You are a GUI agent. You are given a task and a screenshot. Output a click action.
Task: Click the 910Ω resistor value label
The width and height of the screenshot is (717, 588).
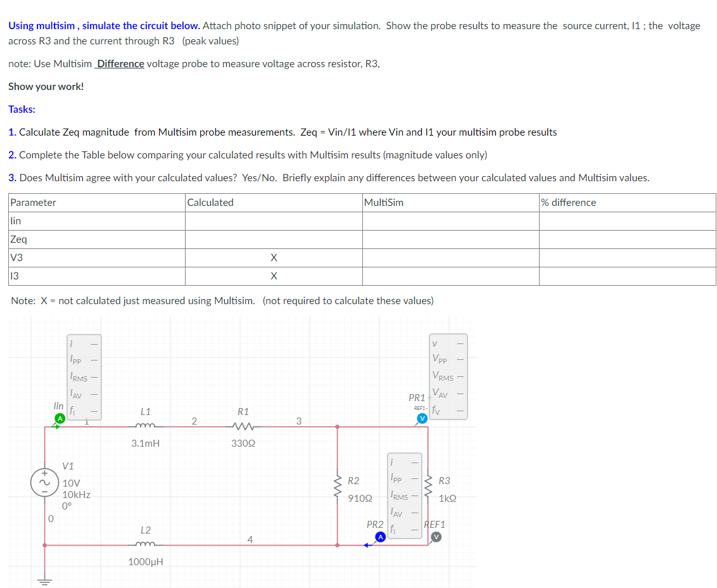point(360,498)
